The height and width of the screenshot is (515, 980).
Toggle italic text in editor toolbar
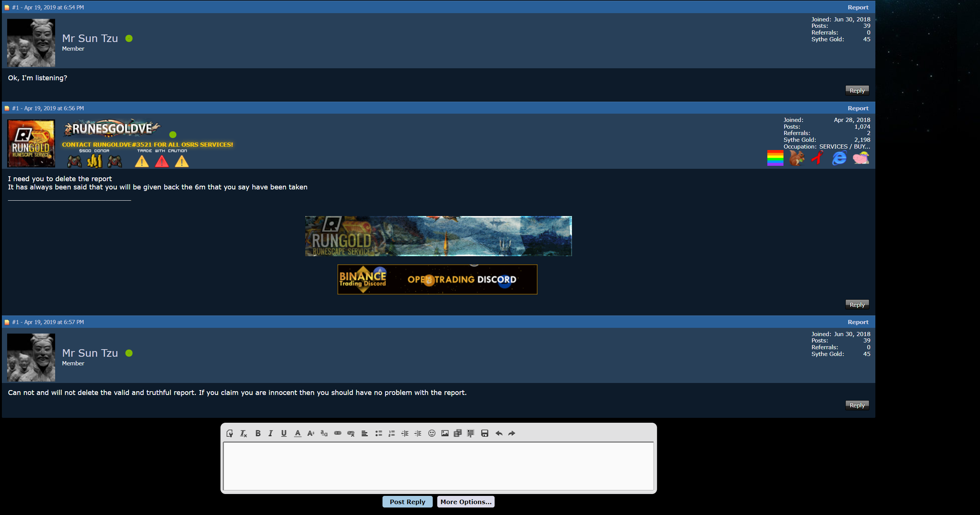point(270,433)
